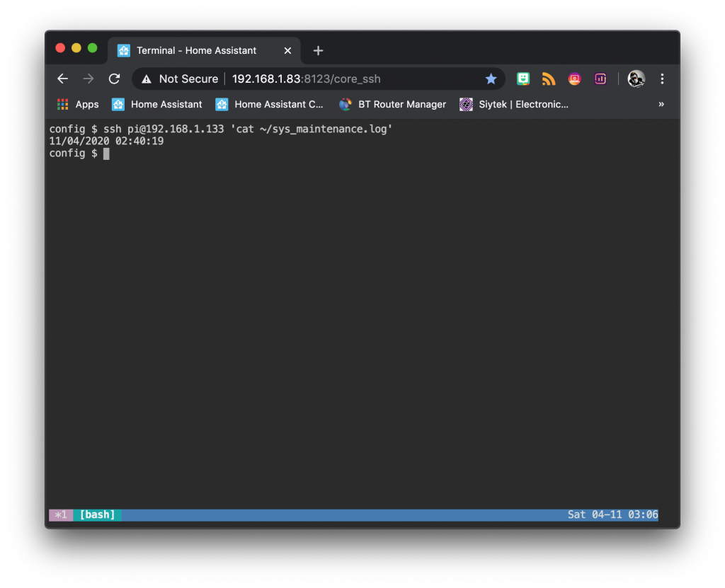Open the Home Assistant C... bookmark

(269, 105)
